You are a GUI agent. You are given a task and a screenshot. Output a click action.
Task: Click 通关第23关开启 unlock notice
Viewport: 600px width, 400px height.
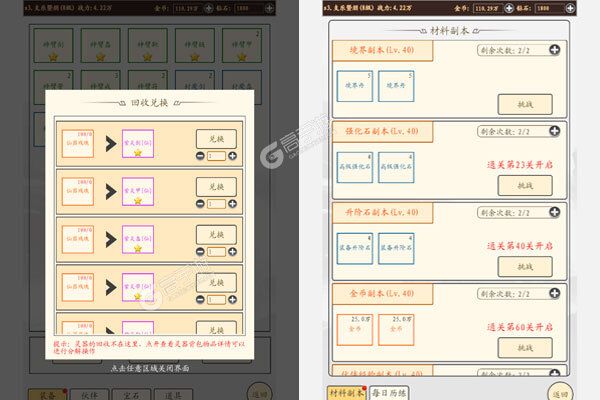pos(520,165)
